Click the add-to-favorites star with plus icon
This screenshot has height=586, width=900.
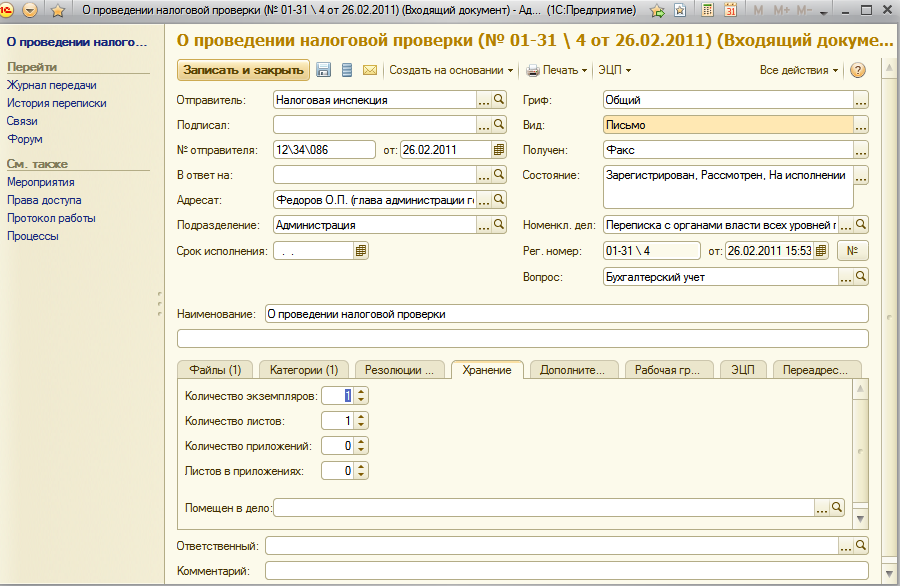[657, 10]
